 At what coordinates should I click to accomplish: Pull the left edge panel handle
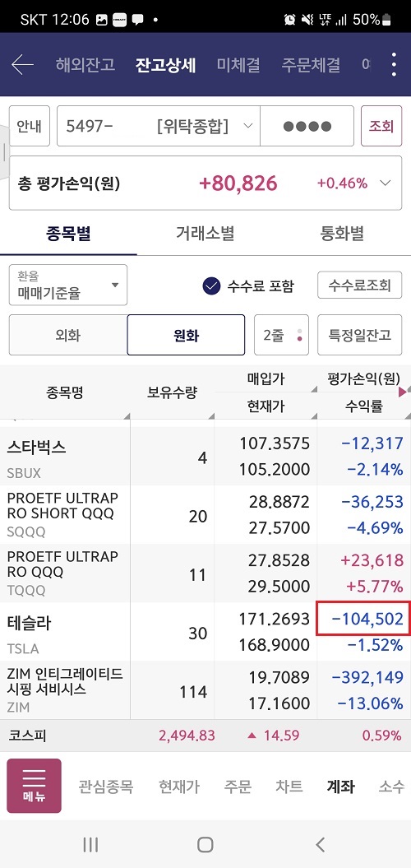click(x=4, y=151)
